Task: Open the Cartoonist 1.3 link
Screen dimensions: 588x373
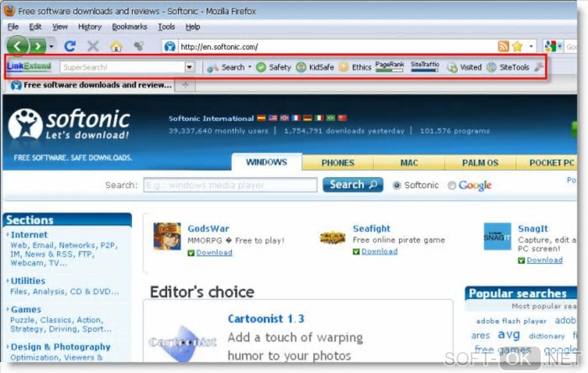Action: pos(266,319)
